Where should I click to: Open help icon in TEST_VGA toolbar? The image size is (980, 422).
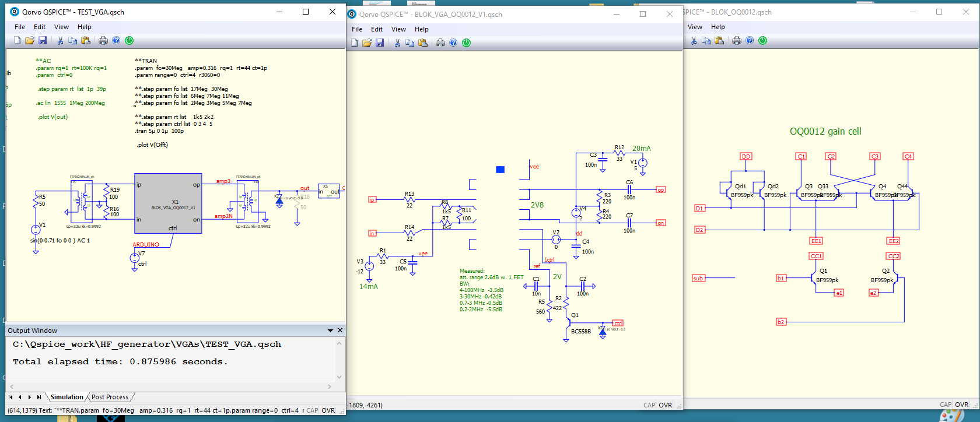pos(116,40)
